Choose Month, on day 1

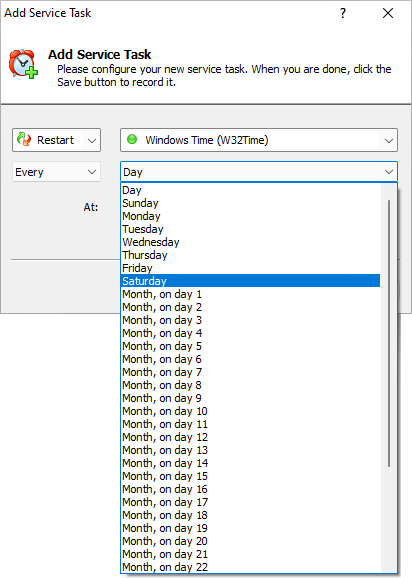coord(251,294)
